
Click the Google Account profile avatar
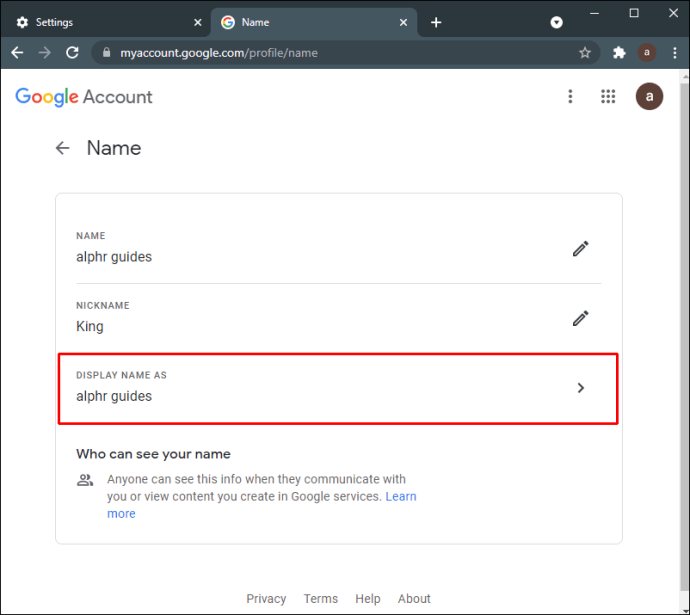coord(649,96)
